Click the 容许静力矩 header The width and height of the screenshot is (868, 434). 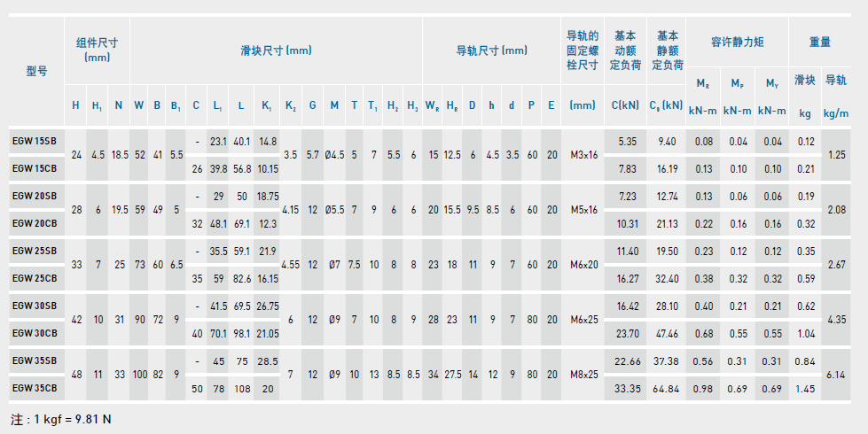[737, 42]
